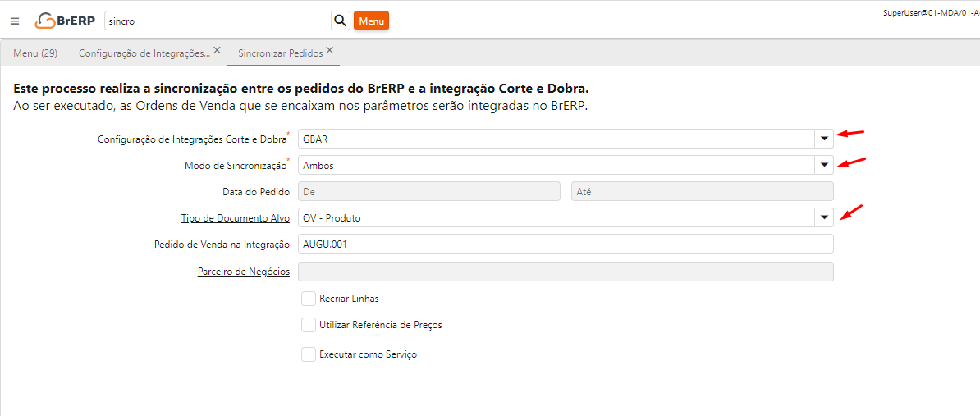Click the Tipo de Documento Alvo link

(x=235, y=218)
